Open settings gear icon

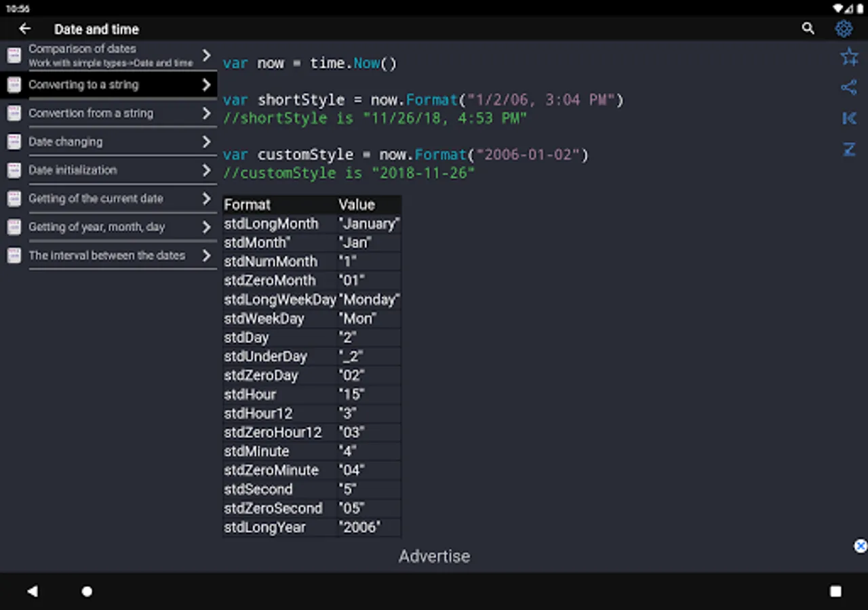(844, 28)
